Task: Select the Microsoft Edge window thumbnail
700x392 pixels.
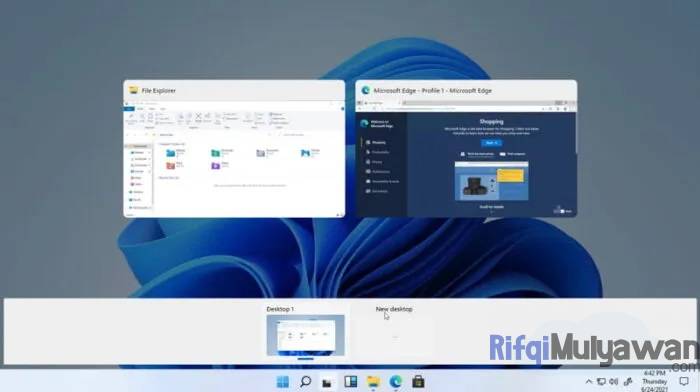Action: coord(466,149)
